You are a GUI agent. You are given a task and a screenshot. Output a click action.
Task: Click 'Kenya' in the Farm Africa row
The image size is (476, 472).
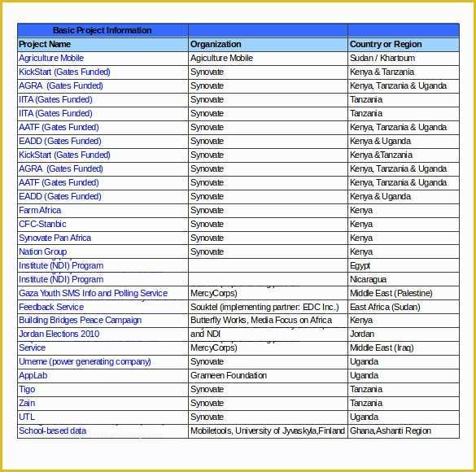point(361,210)
